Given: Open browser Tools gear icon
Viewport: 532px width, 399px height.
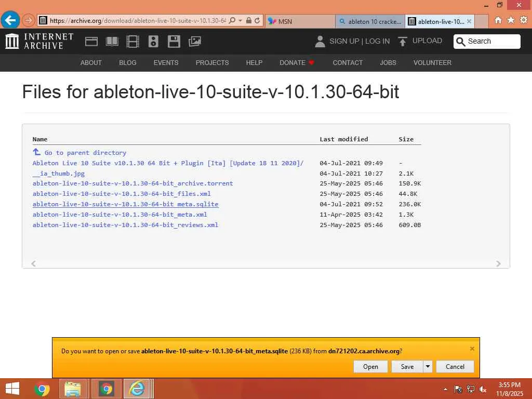Looking at the screenshot, I should (x=524, y=20).
